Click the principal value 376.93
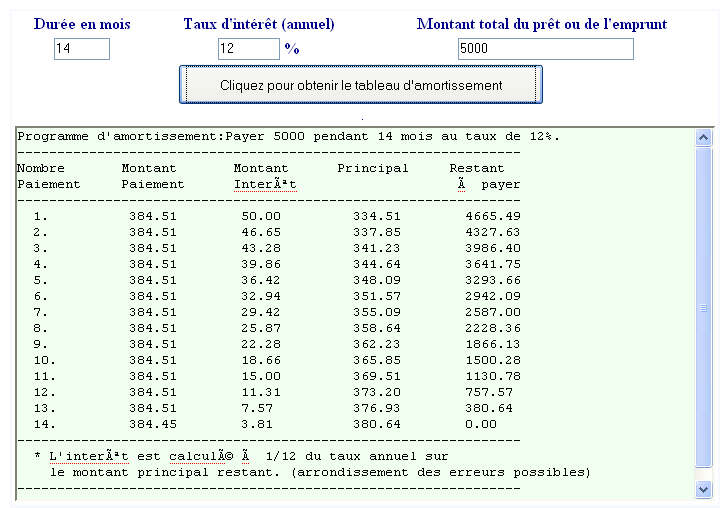The image size is (724, 508). (x=377, y=408)
